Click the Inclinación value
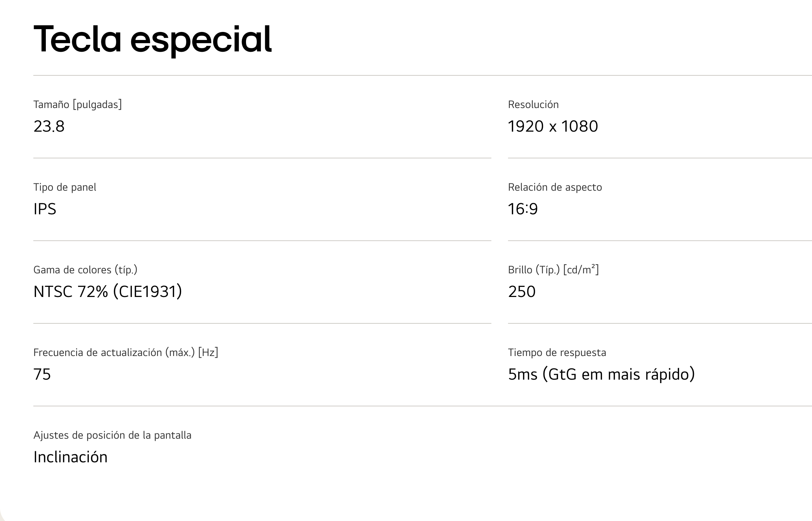Screen dimensions: 812x521 (70, 457)
